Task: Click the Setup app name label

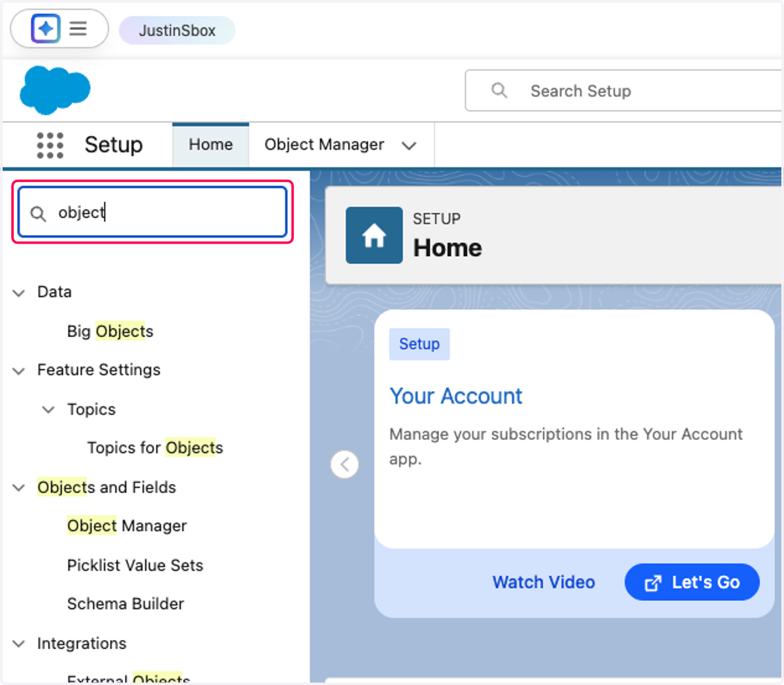Action: click(x=114, y=144)
